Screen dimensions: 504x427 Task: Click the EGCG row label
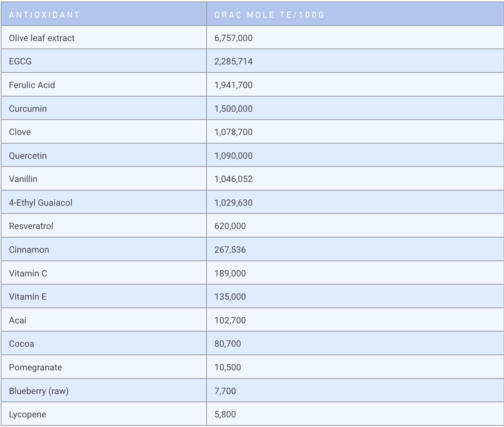click(20, 61)
